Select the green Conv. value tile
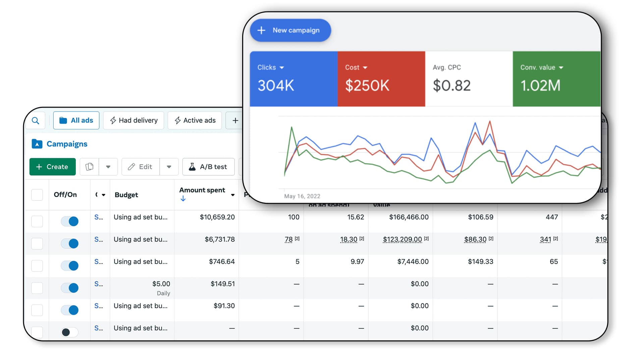The width and height of the screenshot is (644, 362). [556, 79]
